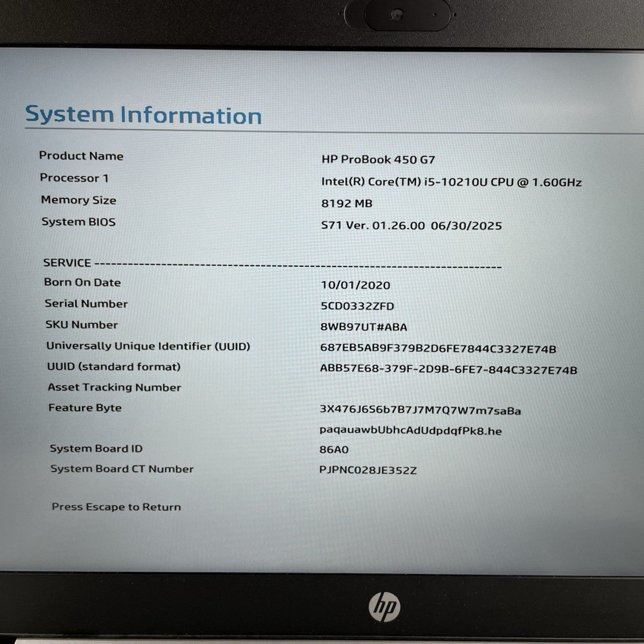Click the Feature Byte line starting paqauawb
644x644 pixels.
click(411, 431)
